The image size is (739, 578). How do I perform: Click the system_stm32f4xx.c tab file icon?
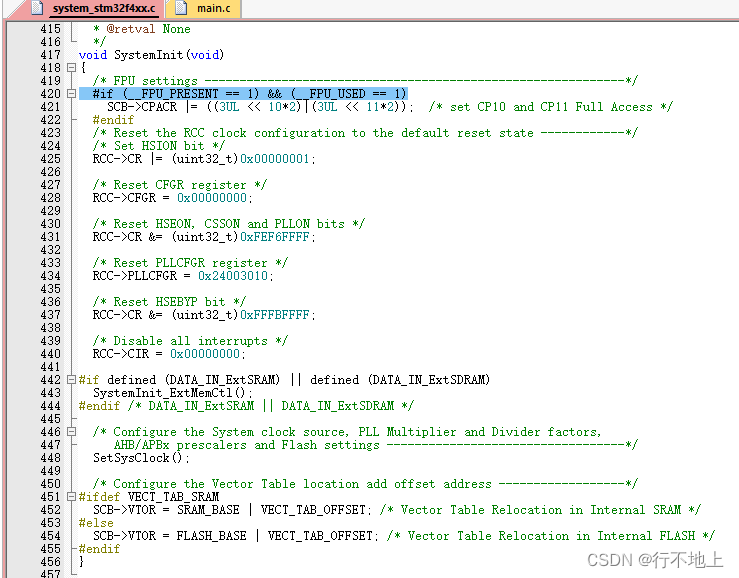[37, 8]
